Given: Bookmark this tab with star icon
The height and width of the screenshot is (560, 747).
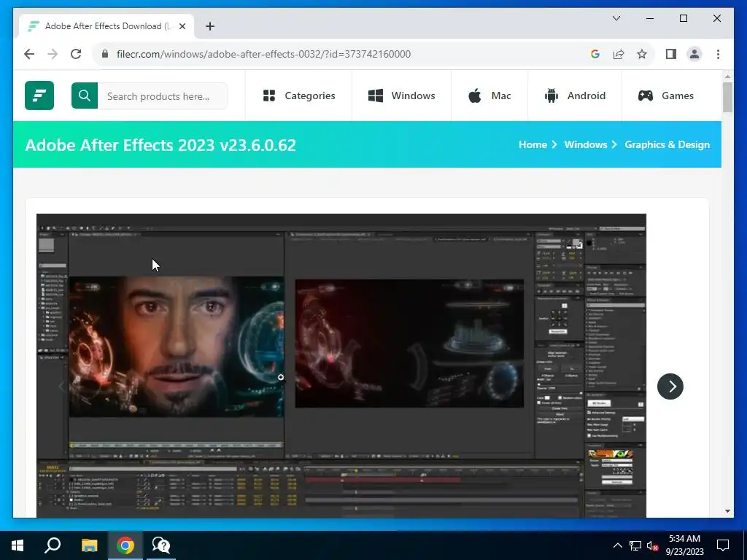Looking at the screenshot, I should pyautogui.click(x=642, y=54).
